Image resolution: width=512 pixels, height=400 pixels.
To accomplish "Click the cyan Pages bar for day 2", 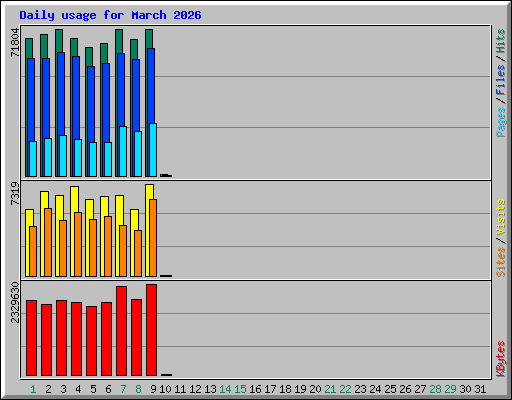I will pyautogui.click(x=48, y=157).
